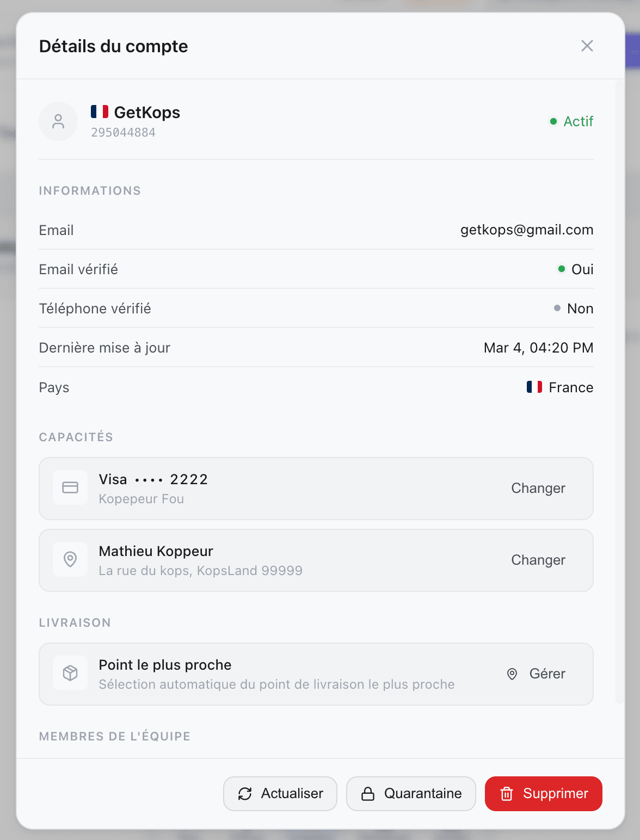Click the credit card icon
The image size is (640, 840).
pos(70,487)
